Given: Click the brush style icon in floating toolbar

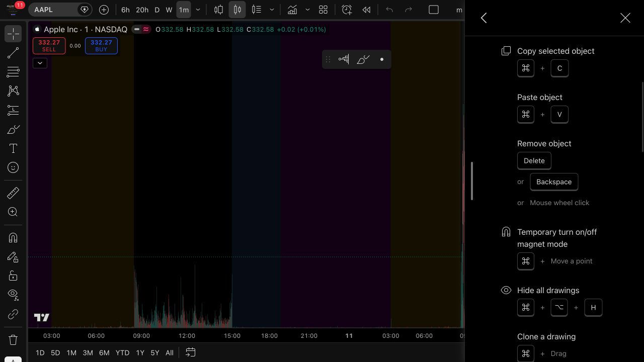Looking at the screenshot, I should [x=363, y=59].
